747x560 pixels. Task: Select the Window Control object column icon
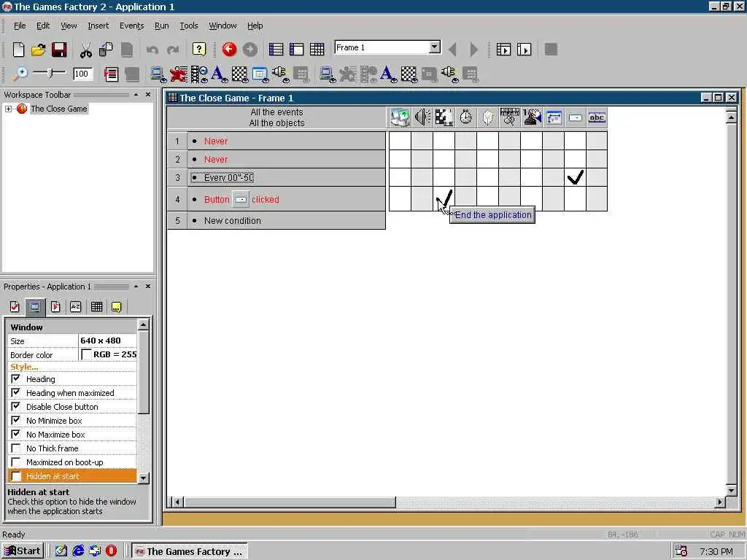click(554, 117)
